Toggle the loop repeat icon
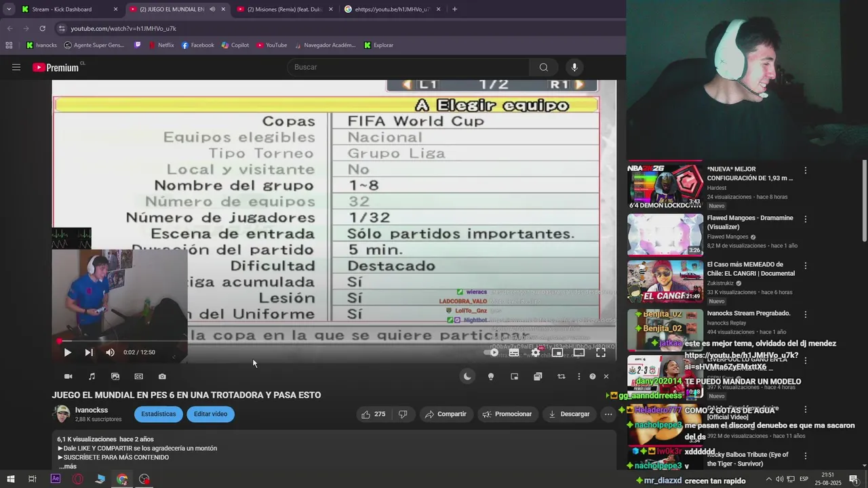Screen dimensions: 868x488 tap(561, 376)
